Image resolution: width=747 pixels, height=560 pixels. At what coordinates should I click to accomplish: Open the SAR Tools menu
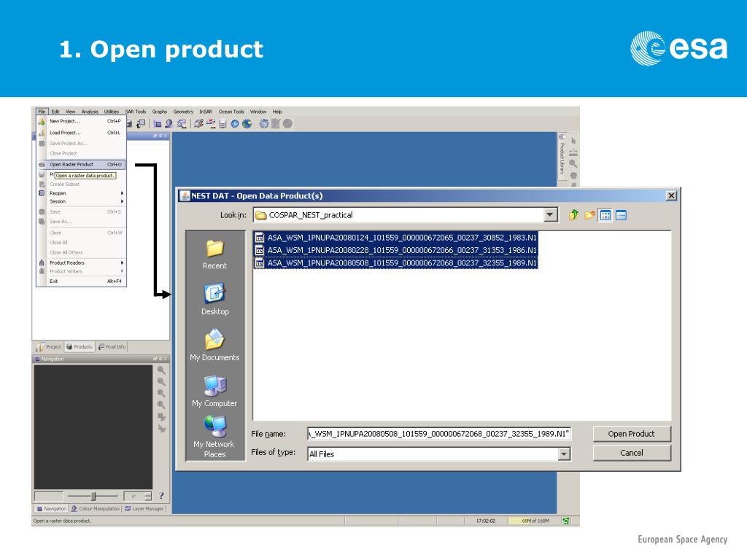click(x=135, y=112)
